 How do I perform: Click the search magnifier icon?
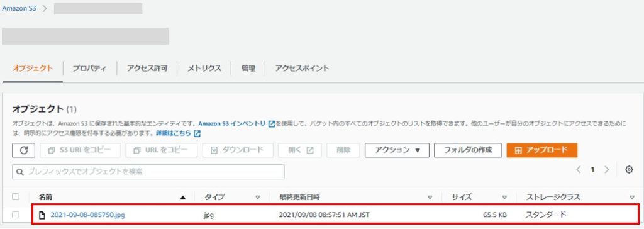click(19, 172)
